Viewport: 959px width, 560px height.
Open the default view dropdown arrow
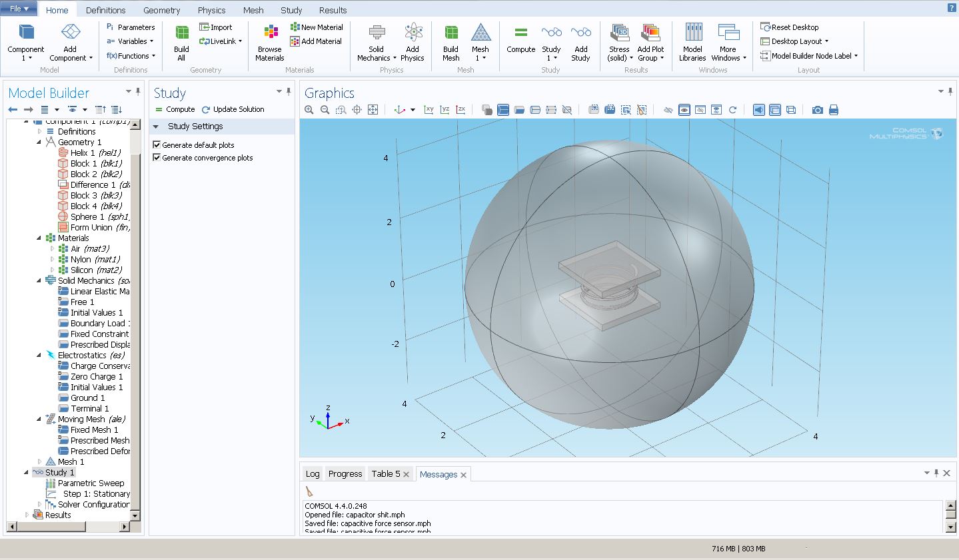pos(413,110)
